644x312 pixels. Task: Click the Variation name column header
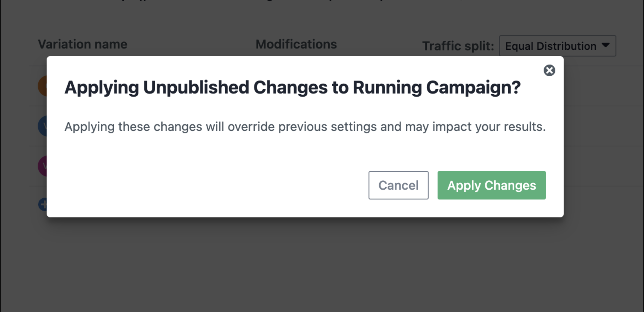tap(83, 44)
